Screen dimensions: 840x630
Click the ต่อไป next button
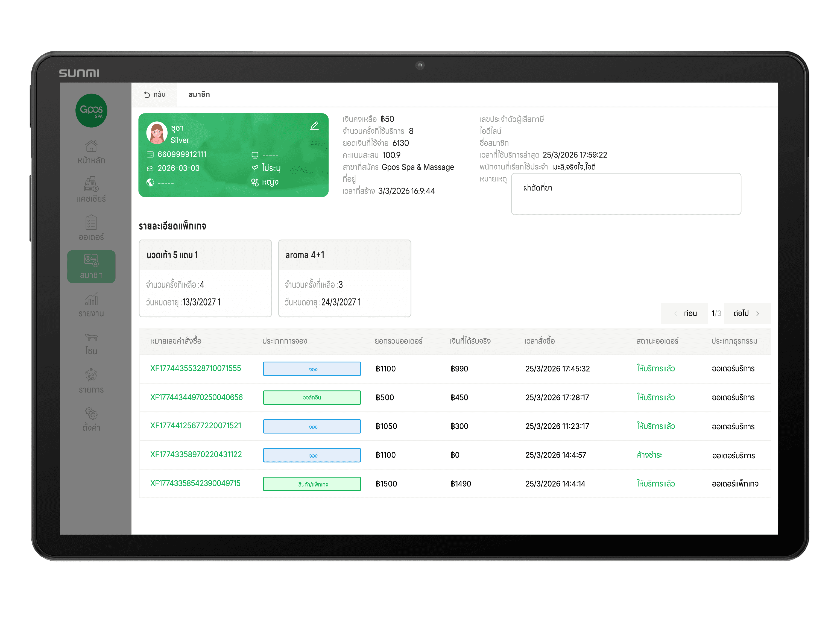pyautogui.click(x=742, y=313)
